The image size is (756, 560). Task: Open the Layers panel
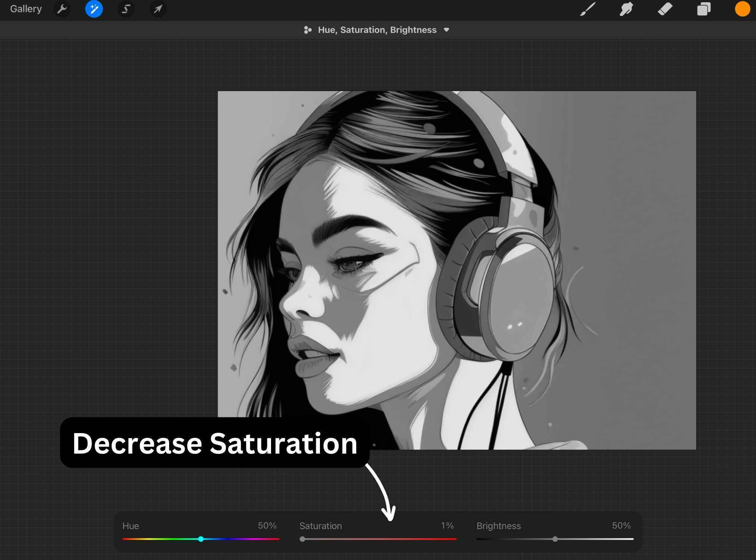(x=703, y=9)
